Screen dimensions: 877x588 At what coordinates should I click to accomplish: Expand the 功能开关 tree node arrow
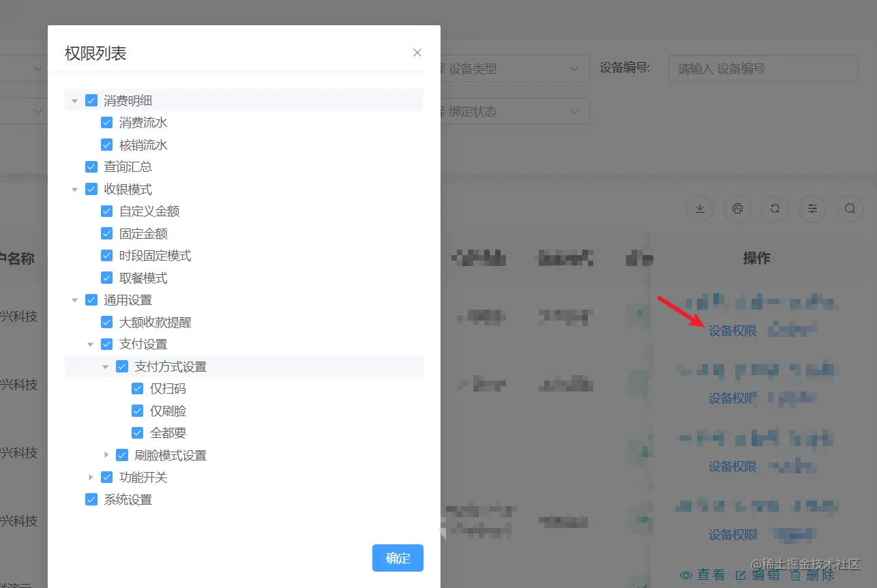(x=90, y=477)
